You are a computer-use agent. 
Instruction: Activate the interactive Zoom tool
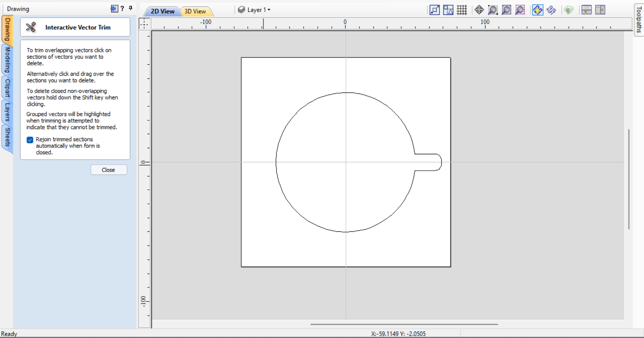click(x=492, y=10)
